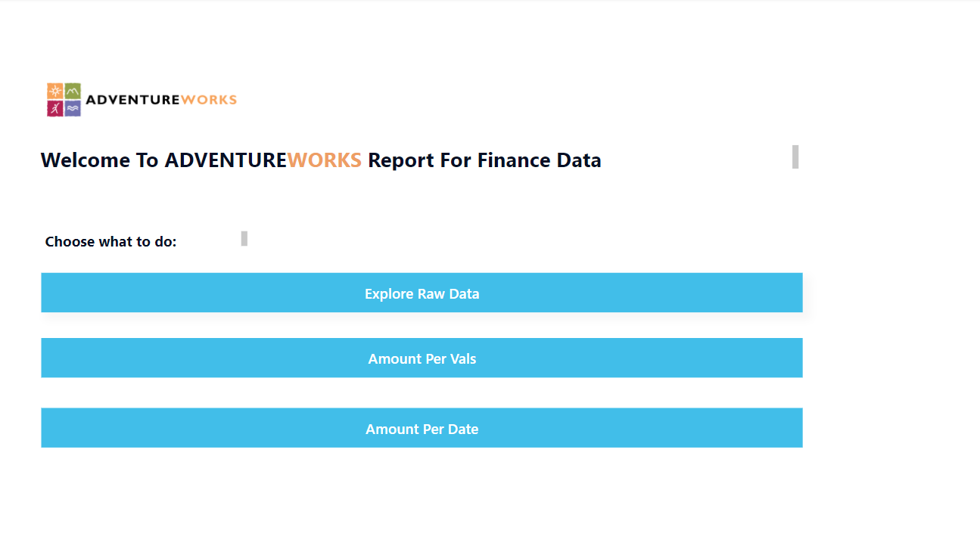The width and height of the screenshot is (980, 552).
Task: Click the Amount Per Date button label
Action: point(422,428)
